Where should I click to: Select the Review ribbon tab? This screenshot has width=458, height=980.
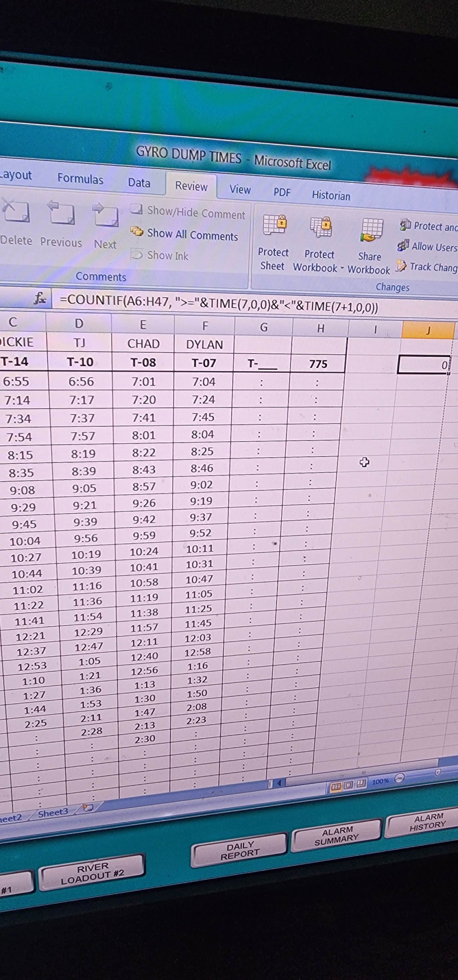(191, 186)
